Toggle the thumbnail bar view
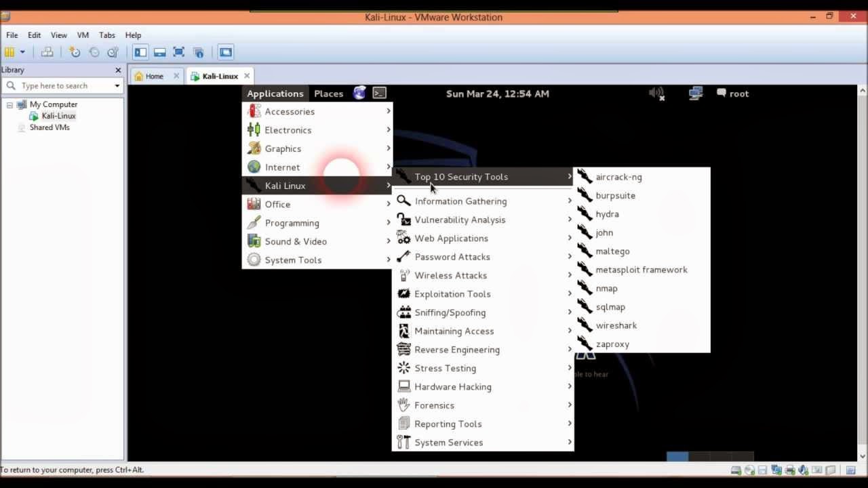 (160, 52)
